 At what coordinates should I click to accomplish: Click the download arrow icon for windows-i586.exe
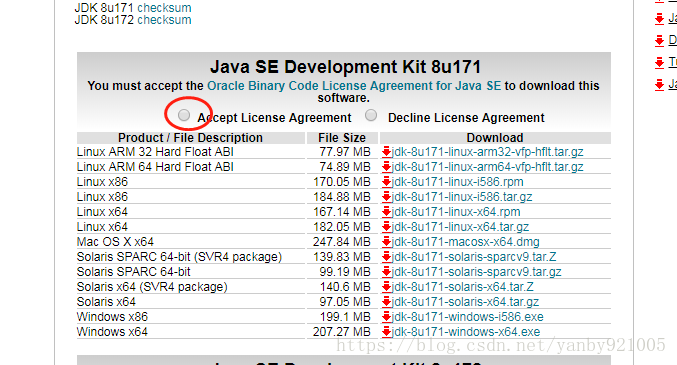386,317
